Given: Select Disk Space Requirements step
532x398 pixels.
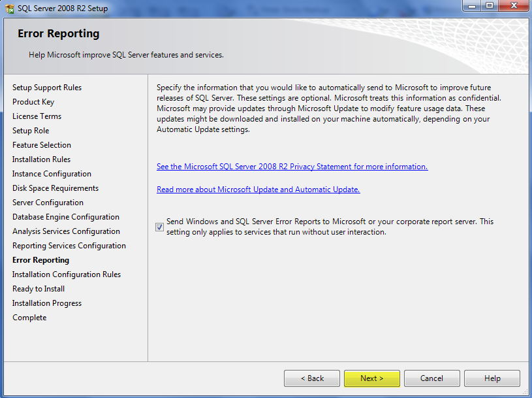Looking at the screenshot, I should tap(55, 188).
